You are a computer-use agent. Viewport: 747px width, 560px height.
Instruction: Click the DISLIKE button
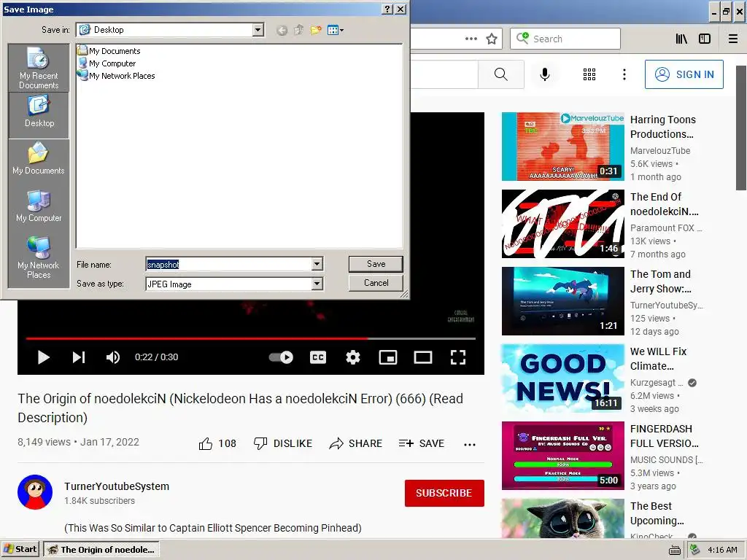click(x=283, y=443)
